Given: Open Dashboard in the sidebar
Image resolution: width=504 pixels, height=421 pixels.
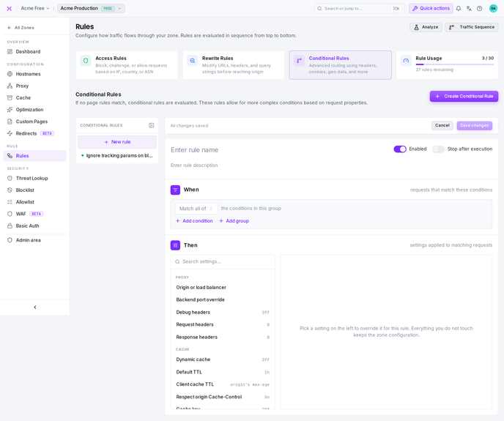Looking at the screenshot, I should click(x=34, y=52).
